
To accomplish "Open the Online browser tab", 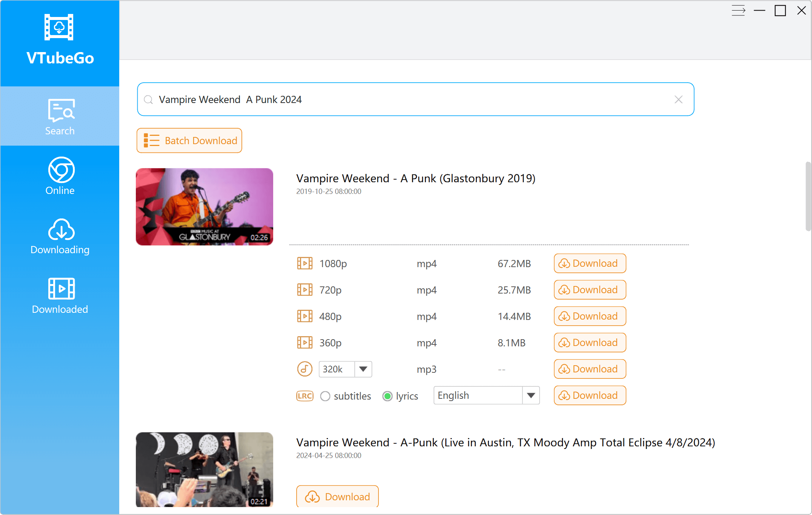I will coord(60,176).
